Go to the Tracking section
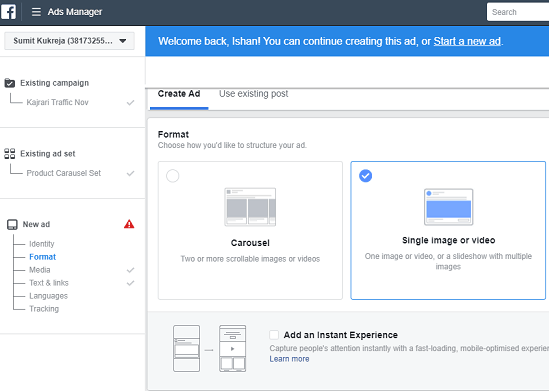549x391 pixels. pos(44,309)
